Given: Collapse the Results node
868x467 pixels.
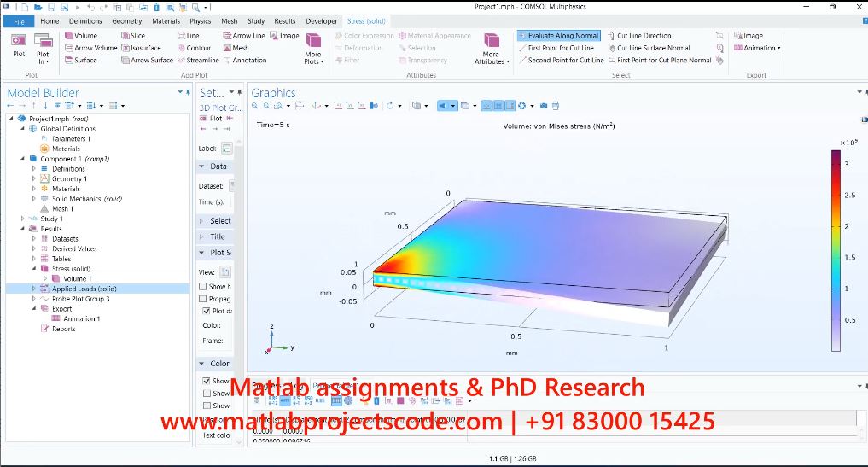Looking at the screenshot, I should 23,228.
